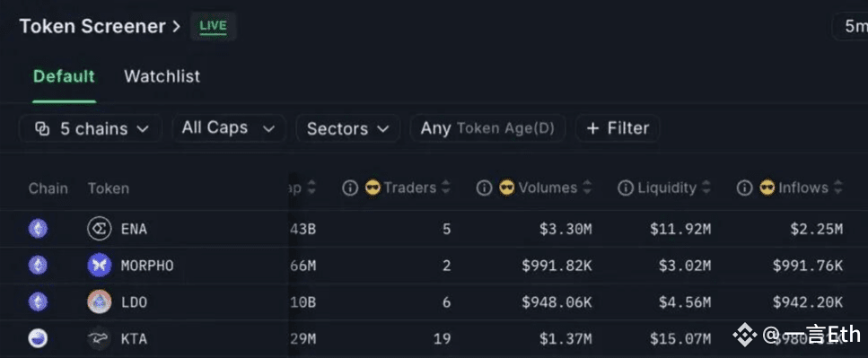This screenshot has width=868, height=358.
Task: Click the KTA token logo icon
Action: (99, 338)
